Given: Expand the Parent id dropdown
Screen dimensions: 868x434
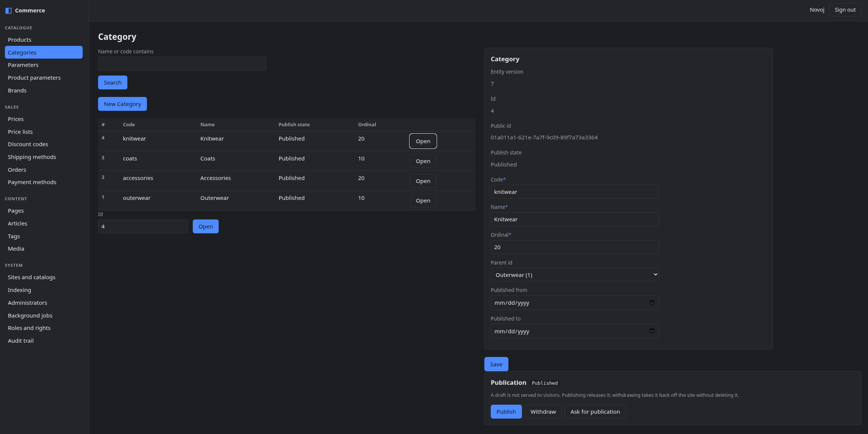Looking at the screenshot, I should pyautogui.click(x=575, y=275).
